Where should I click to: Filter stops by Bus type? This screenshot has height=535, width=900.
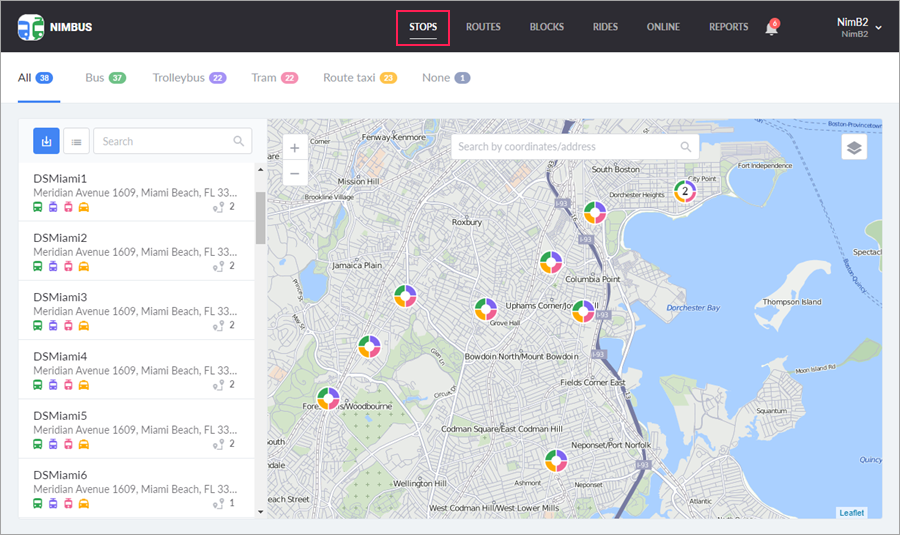point(104,78)
